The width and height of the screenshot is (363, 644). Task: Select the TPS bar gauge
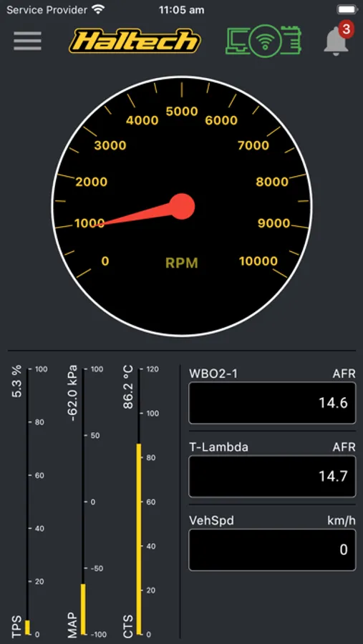point(27,501)
